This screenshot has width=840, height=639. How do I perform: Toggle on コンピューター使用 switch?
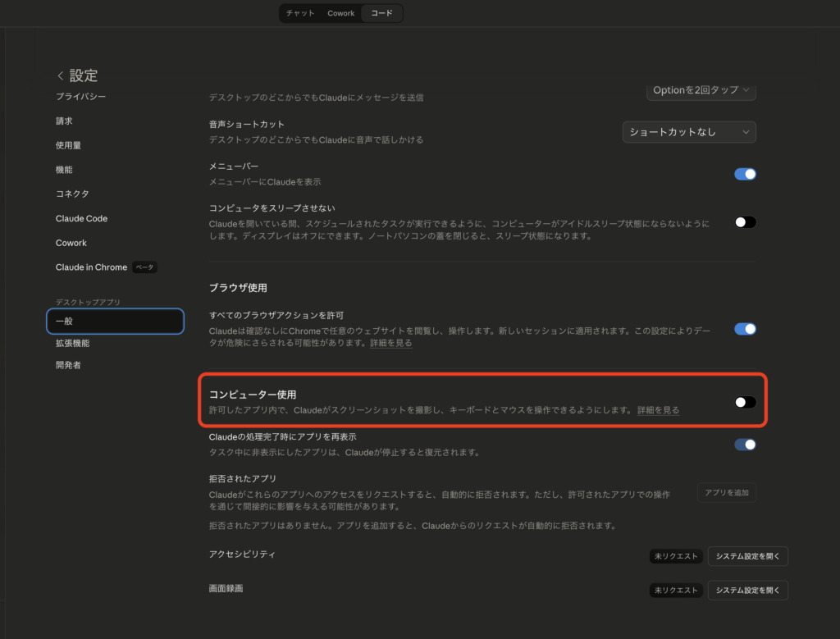(x=744, y=402)
